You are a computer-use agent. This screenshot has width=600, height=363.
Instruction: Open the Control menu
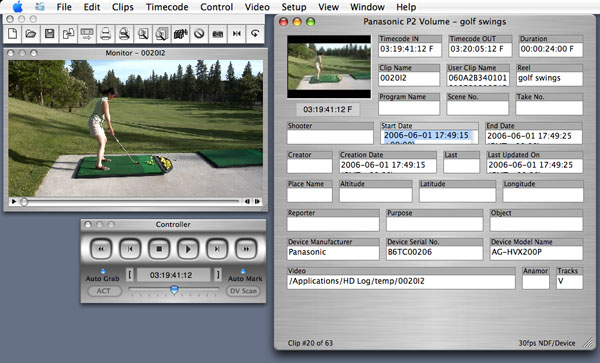tap(217, 7)
